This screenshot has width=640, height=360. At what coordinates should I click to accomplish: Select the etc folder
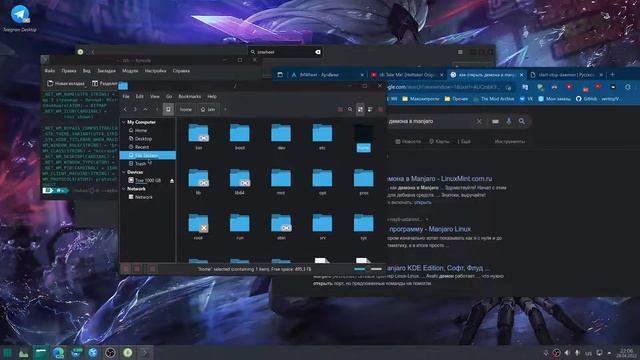pyautogui.click(x=322, y=137)
